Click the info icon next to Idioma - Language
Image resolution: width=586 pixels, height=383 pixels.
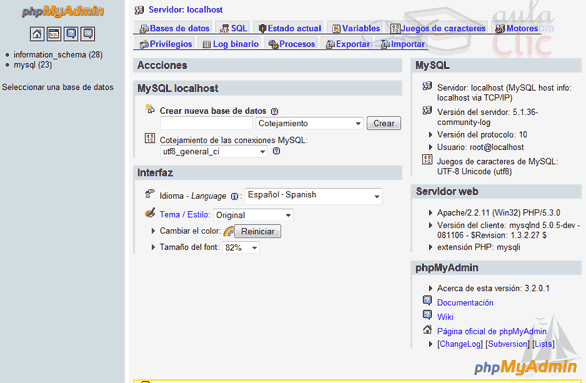click(234, 197)
